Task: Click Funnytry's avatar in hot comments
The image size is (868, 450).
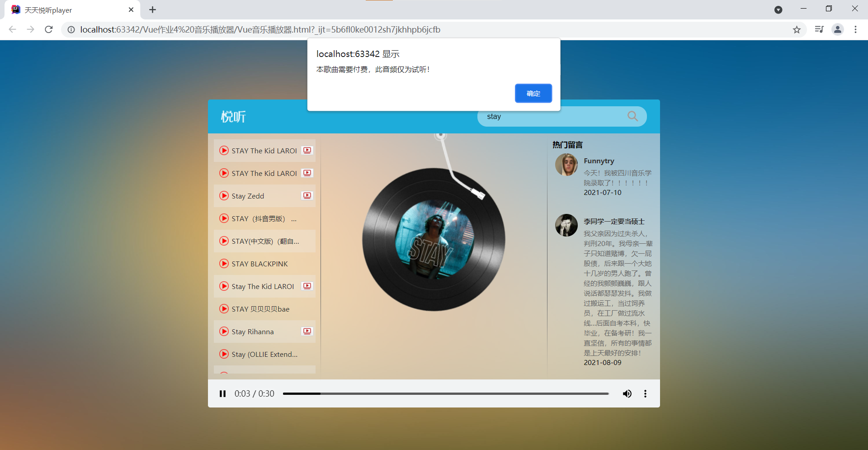Action: tap(566, 165)
